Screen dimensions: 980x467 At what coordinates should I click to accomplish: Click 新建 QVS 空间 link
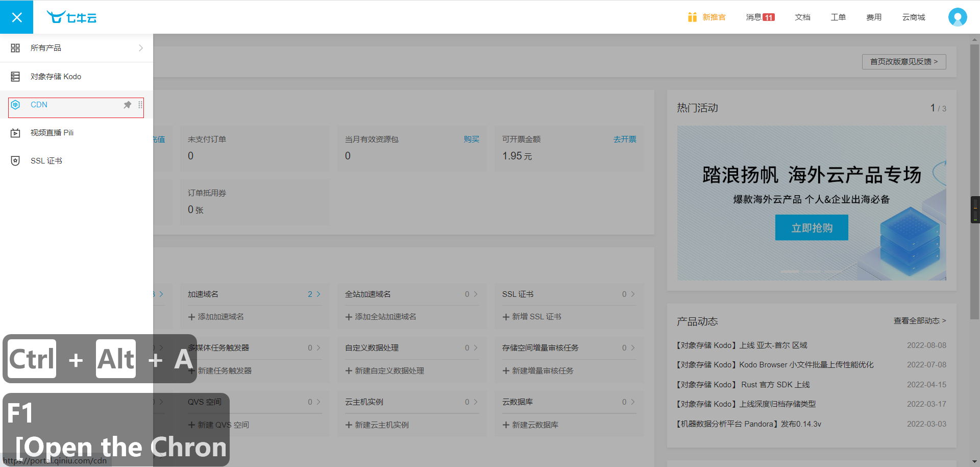point(223,425)
